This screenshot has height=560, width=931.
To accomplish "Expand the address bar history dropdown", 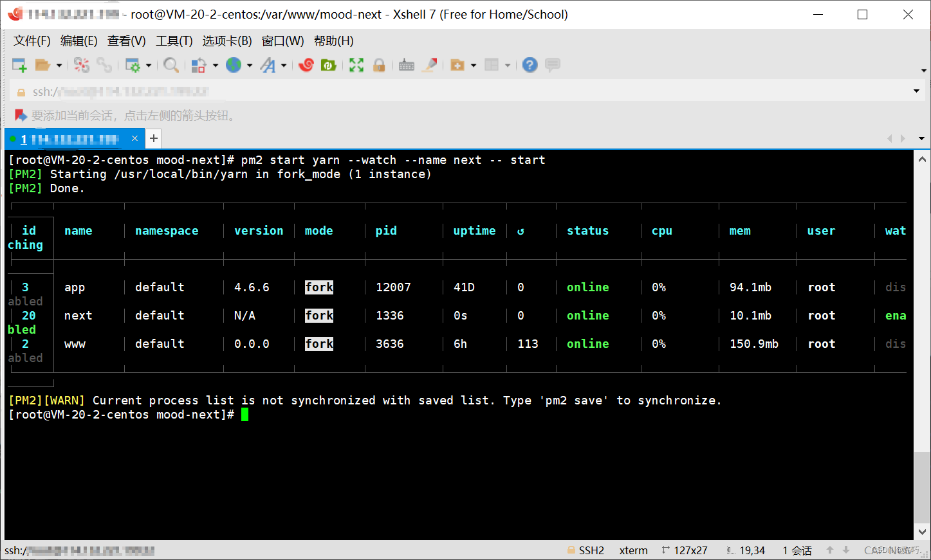I will pos(916,91).
